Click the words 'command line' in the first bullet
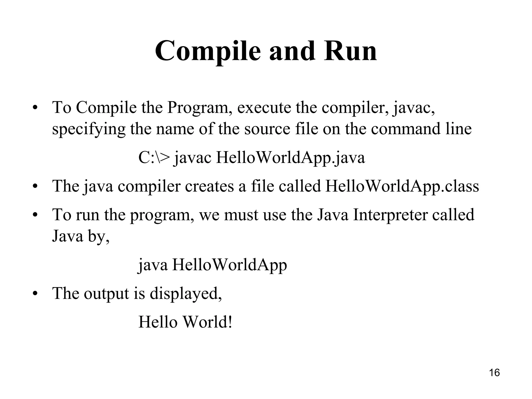This screenshot has width=532, height=399. [421, 129]
